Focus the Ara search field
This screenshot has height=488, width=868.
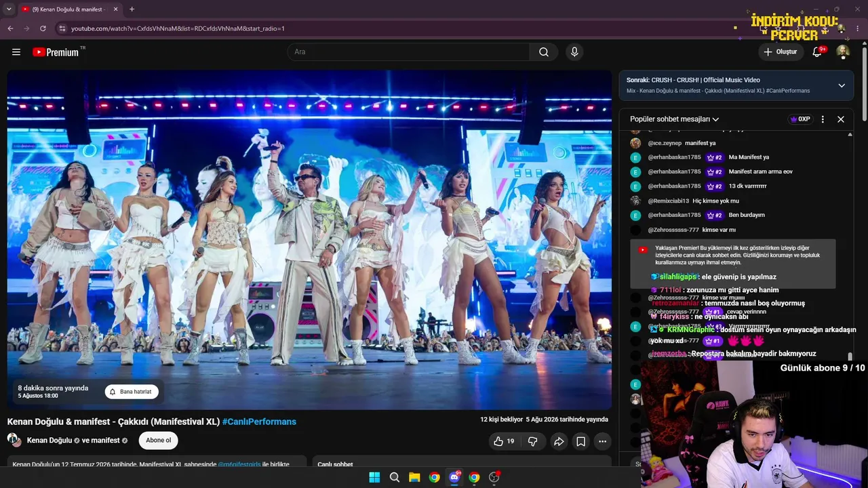pyautogui.click(x=409, y=52)
